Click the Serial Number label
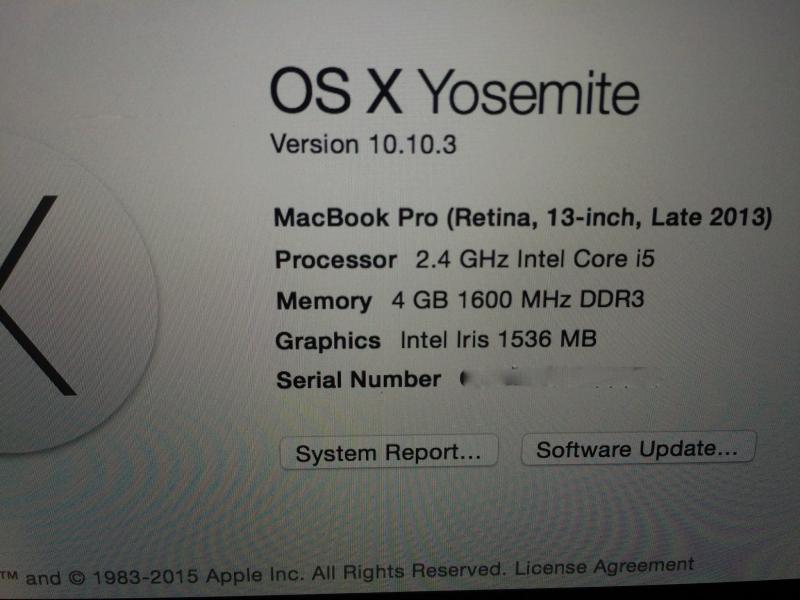Image resolution: width=800 pixels, height=600 pixels. [x=359, y=380]
